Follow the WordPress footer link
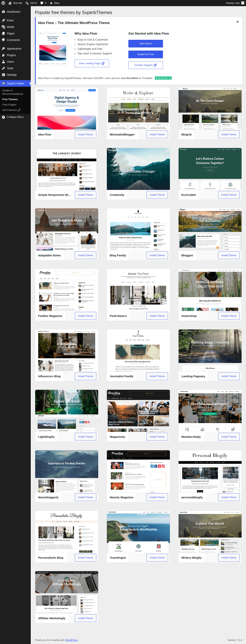The image size is (246, 644). (x=71, y=640)
